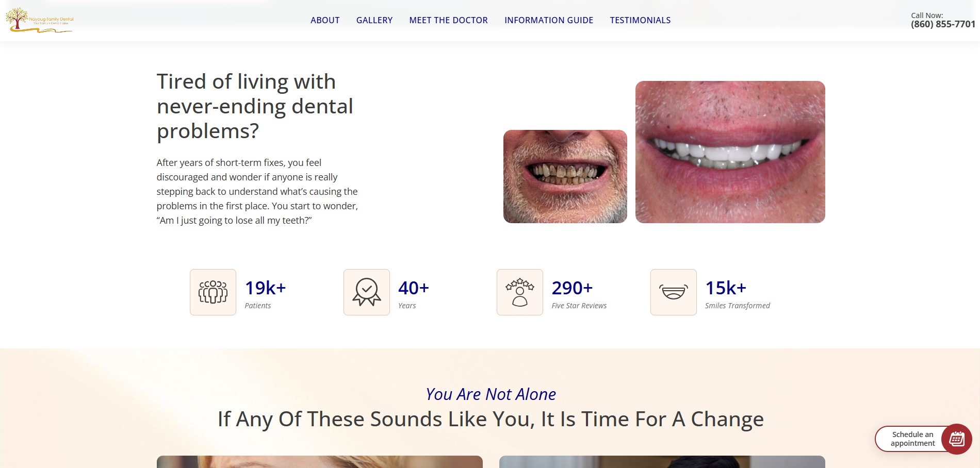
Task: Click the before-treatment teeth photo
Action: [565, 176]
